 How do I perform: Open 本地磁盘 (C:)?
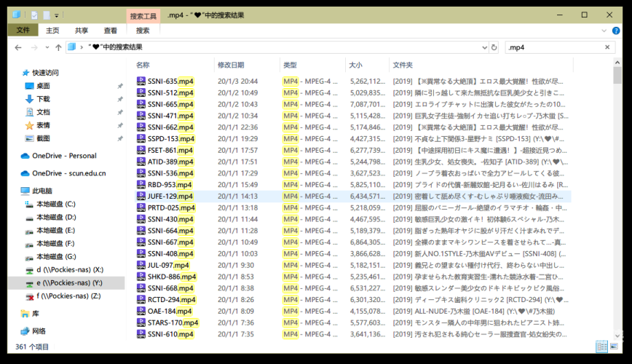[56, 204]
